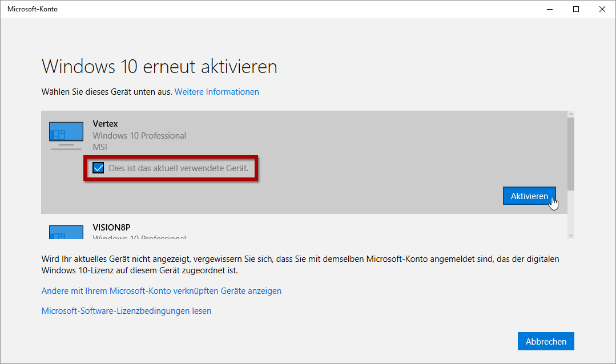
Task: Minimize the Microsoft-Konto window
Action: coord(549,9)
